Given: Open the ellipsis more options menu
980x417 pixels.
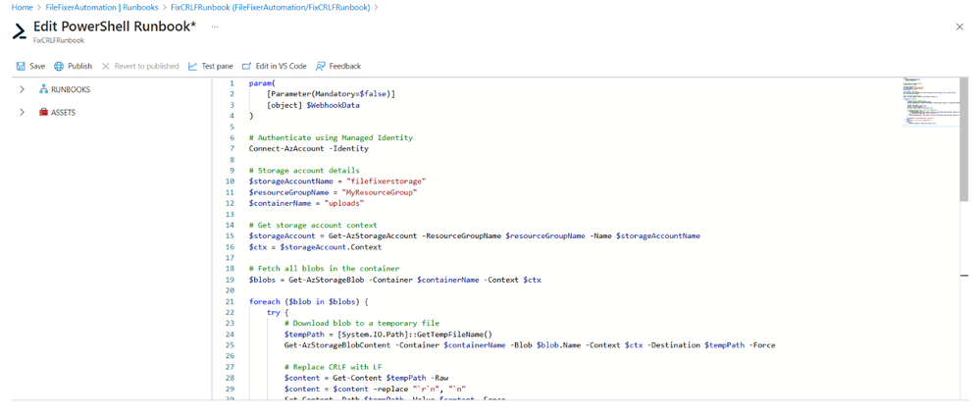Looking at the screenshot, I should 215,26.
